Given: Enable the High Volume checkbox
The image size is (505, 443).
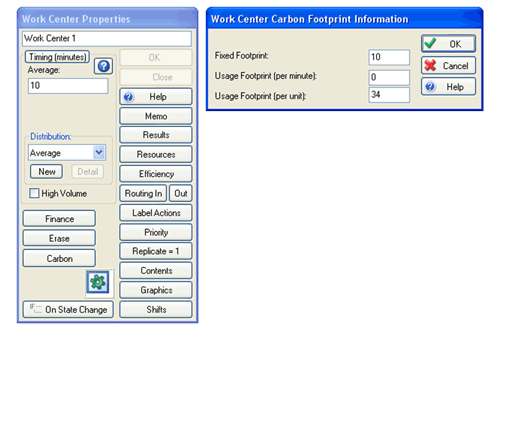Looking at the screenshot, I should point(34,193).
